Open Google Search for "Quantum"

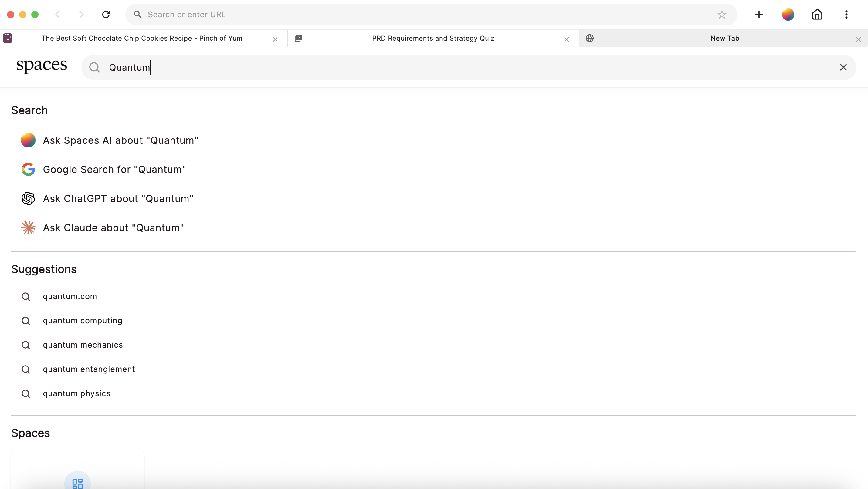(x=114, y=169)
